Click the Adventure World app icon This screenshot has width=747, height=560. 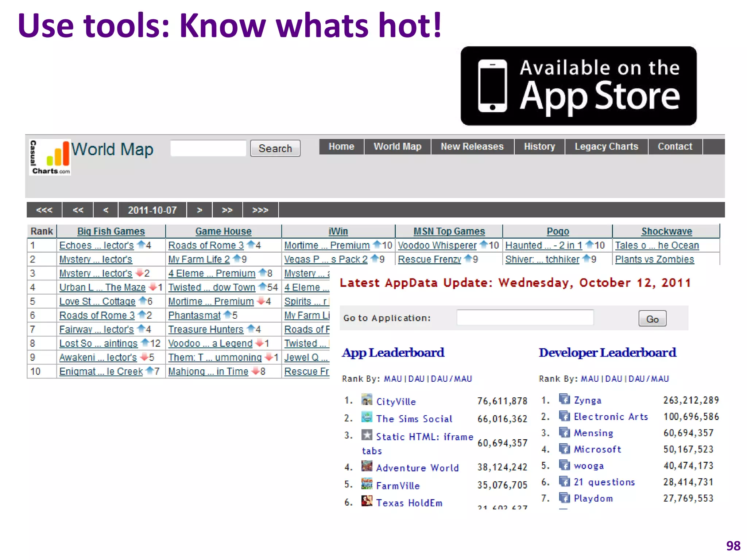pos(367,466)
